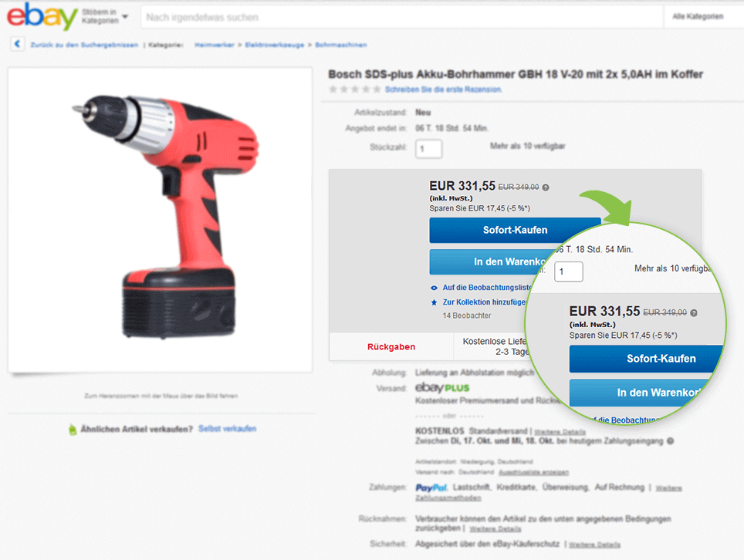Click the question mark beside heutigem Zahlungseingang

tap(668, 440)
